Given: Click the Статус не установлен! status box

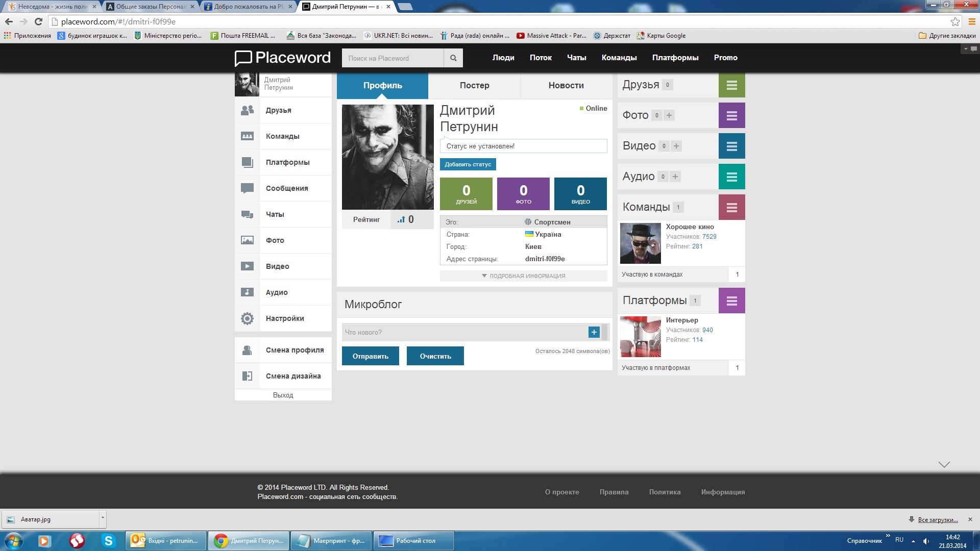Looking at the screenshot, I should click(524, 146).
